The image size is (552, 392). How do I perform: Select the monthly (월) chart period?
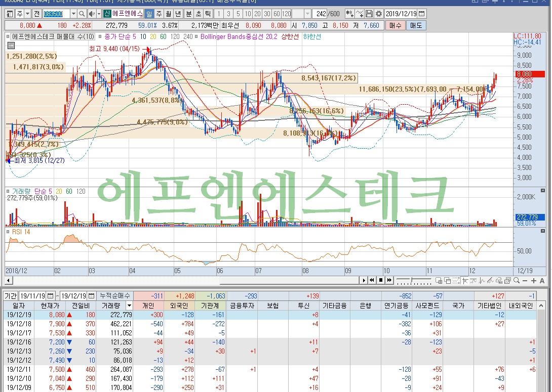(x=168, y=14)
